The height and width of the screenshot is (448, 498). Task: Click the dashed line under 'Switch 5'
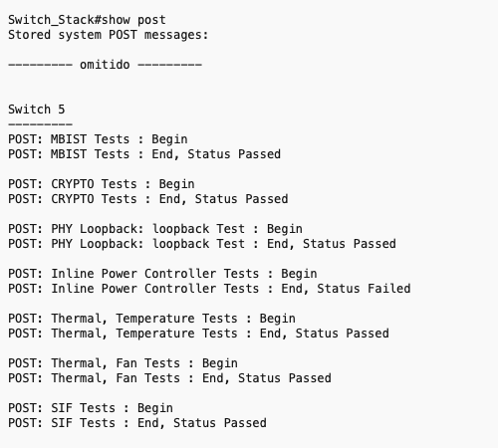tap(40, 124)
